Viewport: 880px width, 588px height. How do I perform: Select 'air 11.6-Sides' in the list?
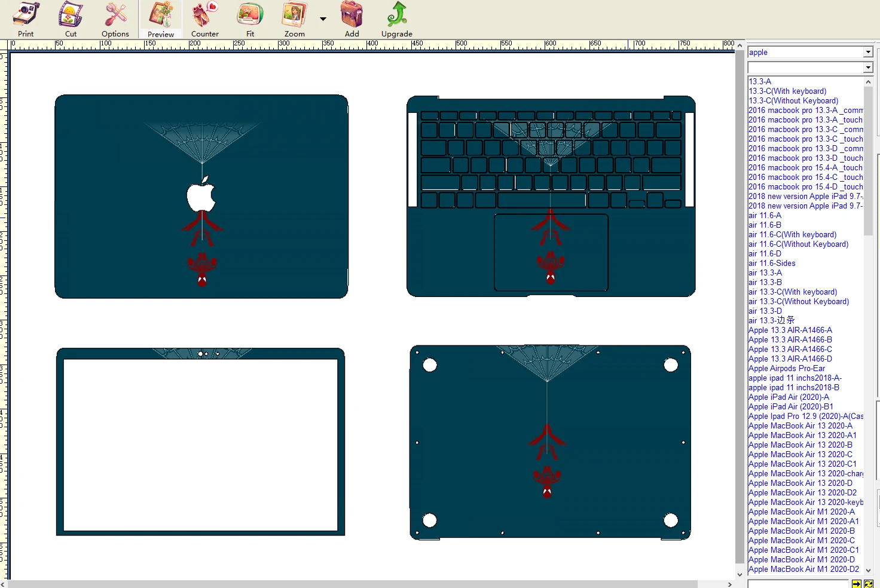point(772,263)
